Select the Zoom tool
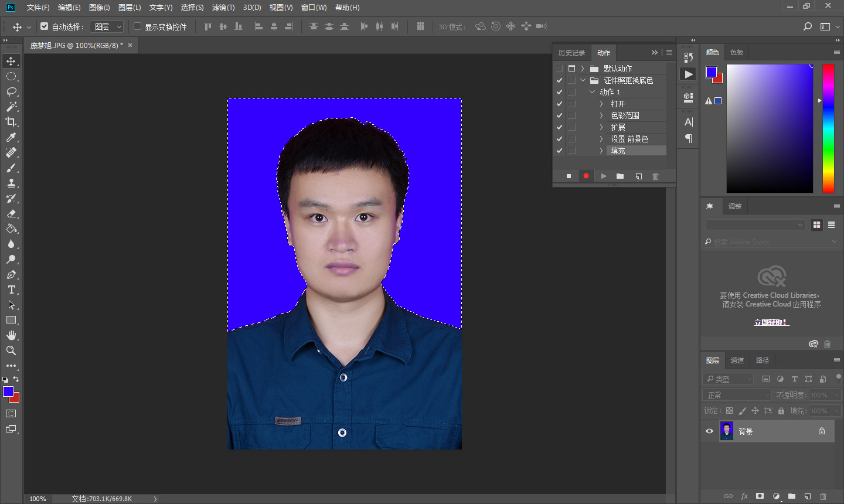Viewport: 844px width, 504px height. click(11, 350)
